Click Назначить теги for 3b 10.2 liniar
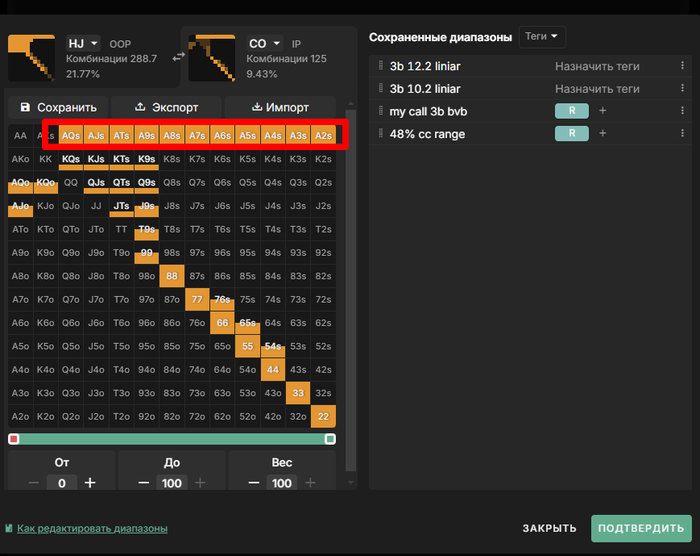The height and width of the screenshot is (556, 700). (x=597, y=89)
